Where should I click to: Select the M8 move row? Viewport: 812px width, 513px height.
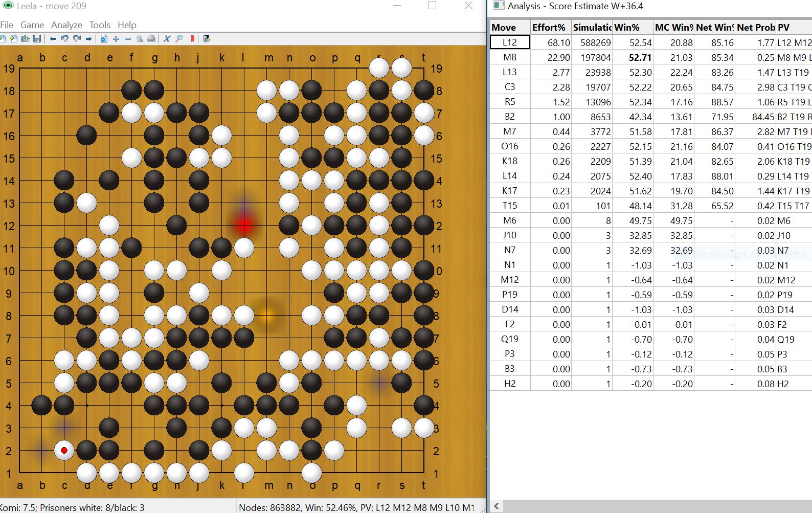pyautogui.click(x=650, y=57)
